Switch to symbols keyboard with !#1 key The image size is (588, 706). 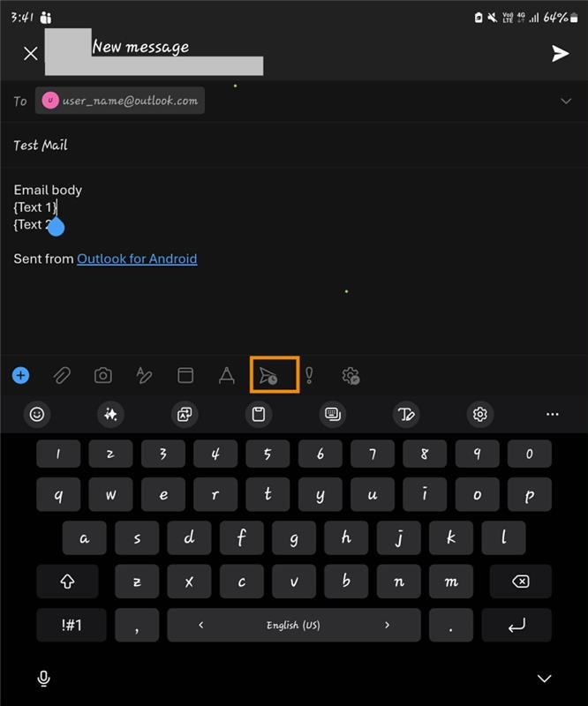72,625
